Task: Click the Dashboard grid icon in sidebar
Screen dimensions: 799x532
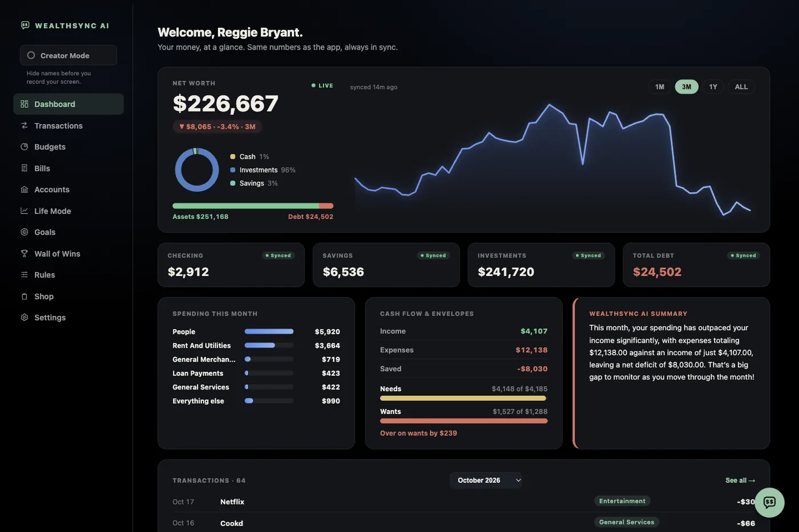Action: (24, 104)
